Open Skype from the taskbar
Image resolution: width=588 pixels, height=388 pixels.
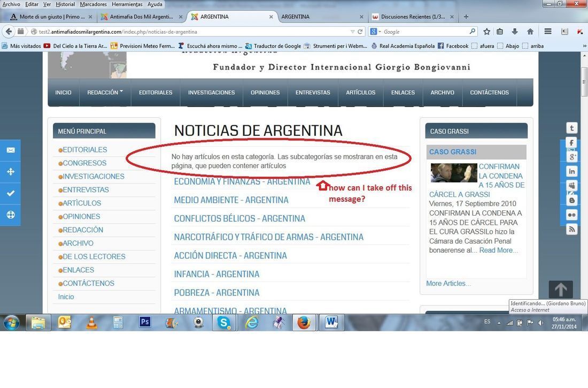pyautogui.click(x=224, y=323)
